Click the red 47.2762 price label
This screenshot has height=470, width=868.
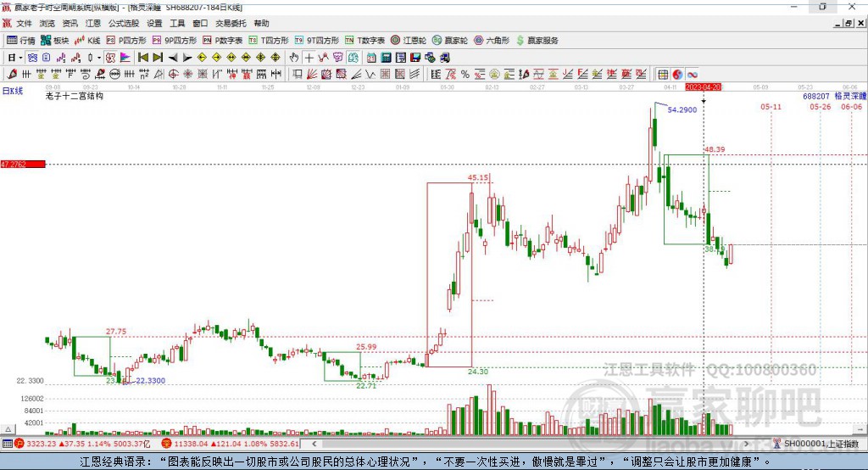tap(23, 164)
